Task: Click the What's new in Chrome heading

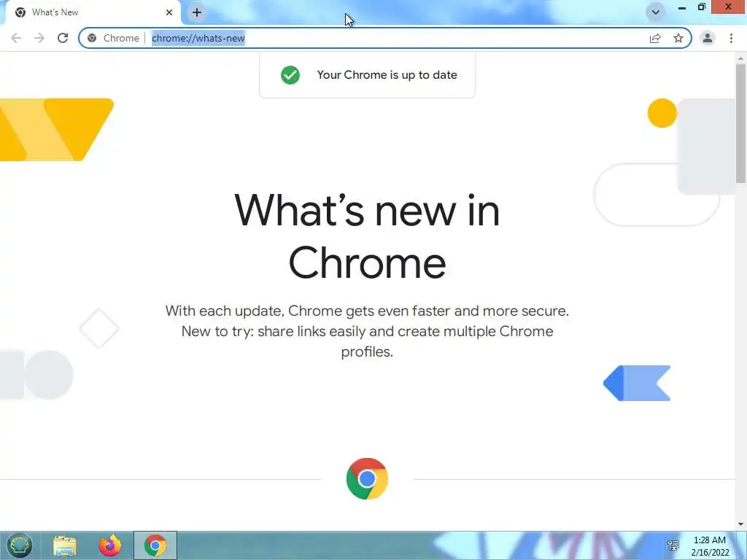Action: 368,236
